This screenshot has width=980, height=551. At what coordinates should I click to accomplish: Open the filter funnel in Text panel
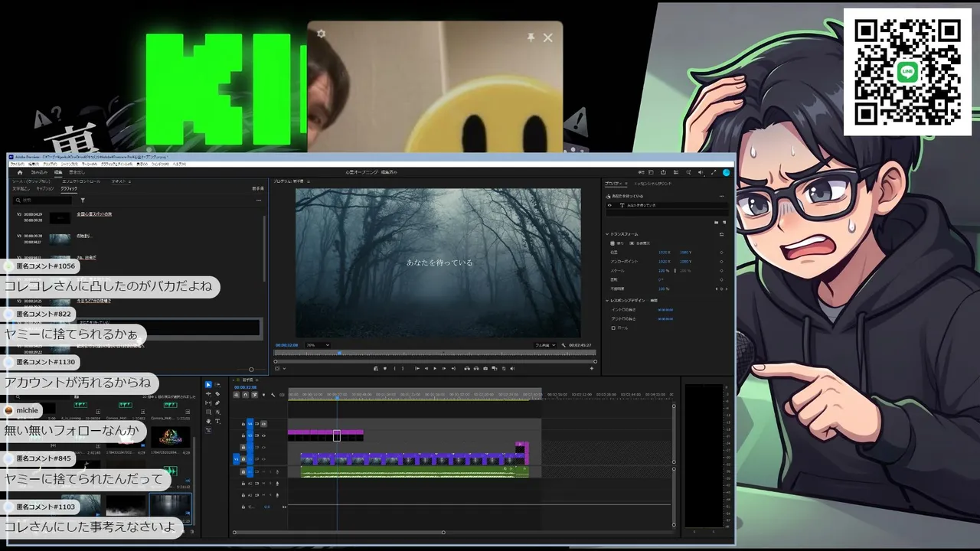83,201
